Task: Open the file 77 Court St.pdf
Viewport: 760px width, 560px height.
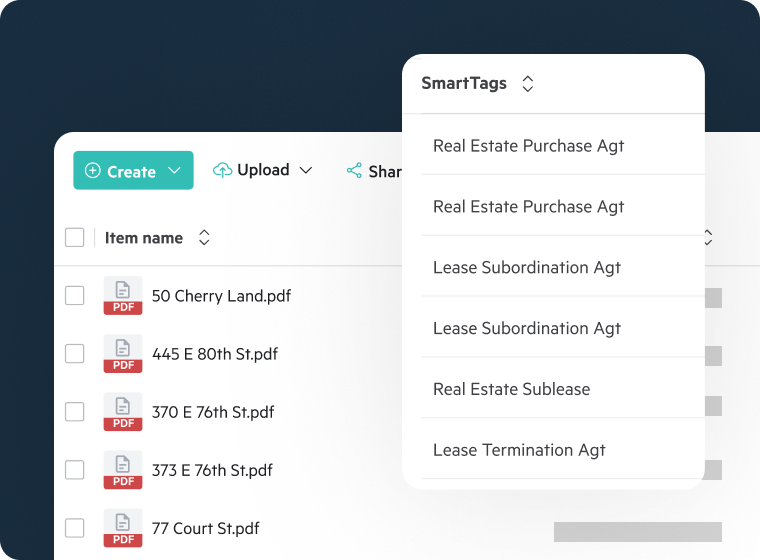Action: [205, 528]
